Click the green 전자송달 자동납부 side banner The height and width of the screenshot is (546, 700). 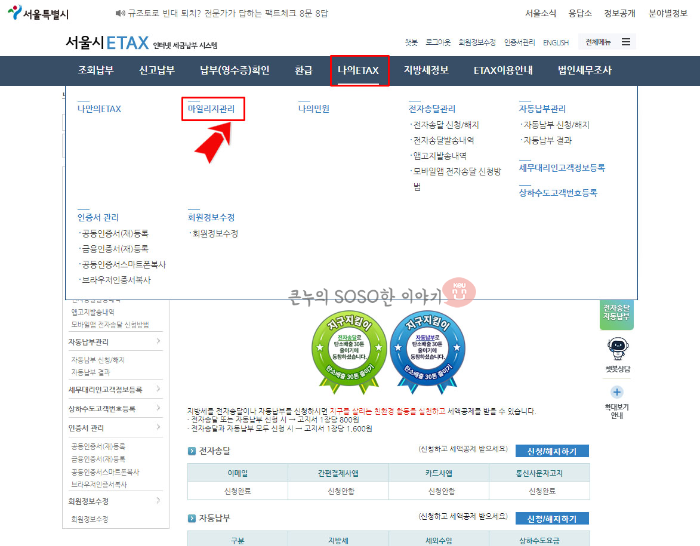point(617,313)
